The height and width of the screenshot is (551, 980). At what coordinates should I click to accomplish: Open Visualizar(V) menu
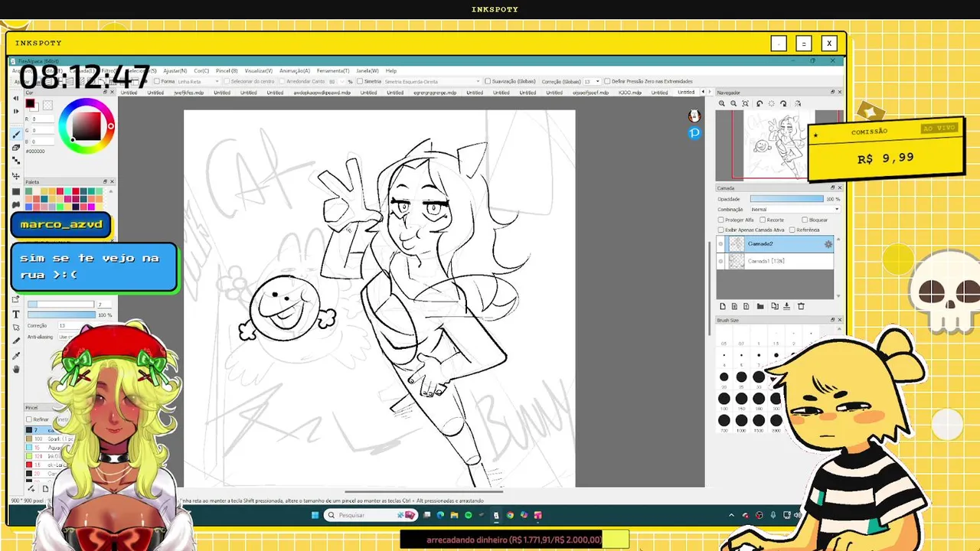pos(259,70)
